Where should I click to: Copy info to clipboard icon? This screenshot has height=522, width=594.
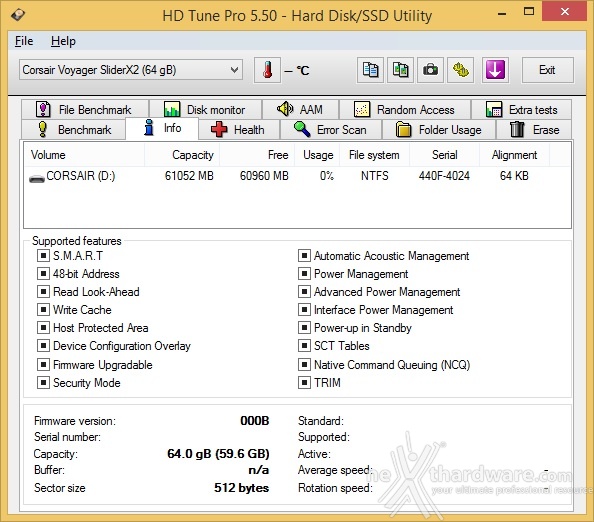[x=370, y=70]
